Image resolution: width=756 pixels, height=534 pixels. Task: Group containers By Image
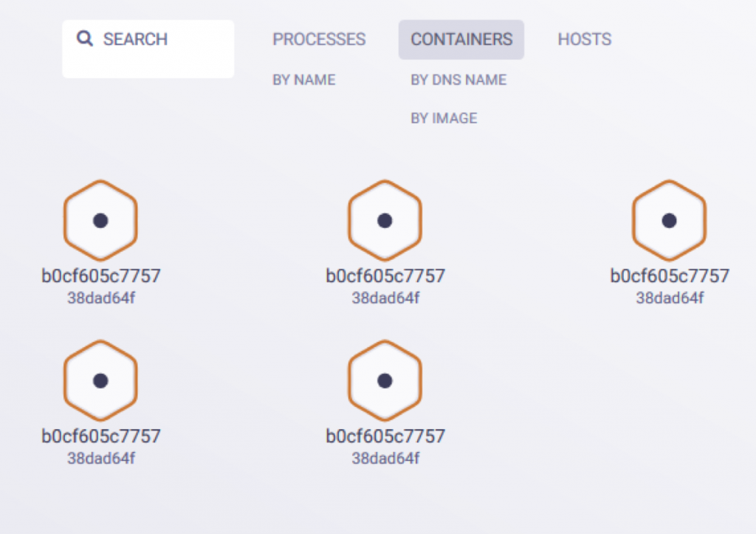(x=444, y=118)
